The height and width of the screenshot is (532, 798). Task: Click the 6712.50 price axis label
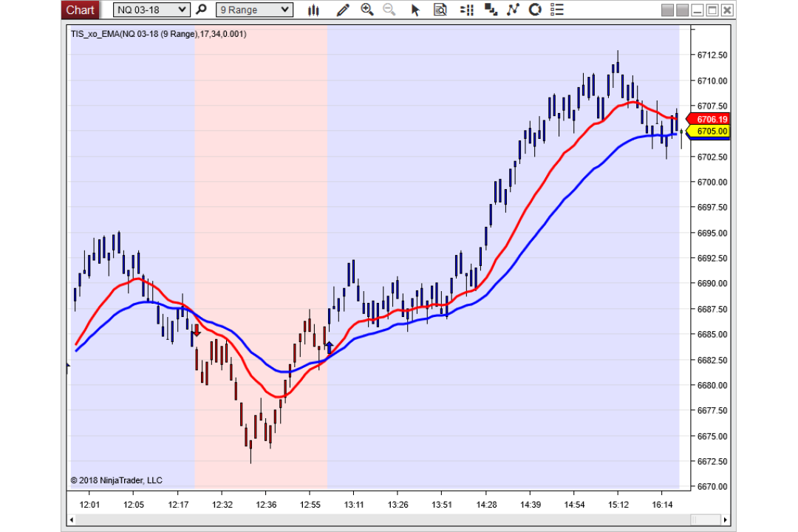click(712, 55)
